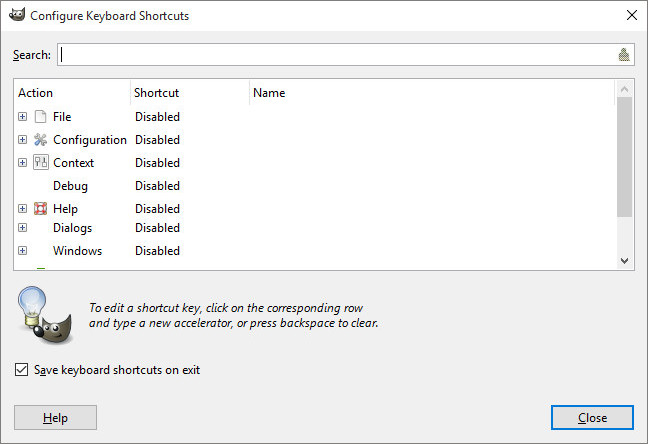Expand the Configuration action group
The width and height of the screenshot is (648, 444).
point(23,140)
